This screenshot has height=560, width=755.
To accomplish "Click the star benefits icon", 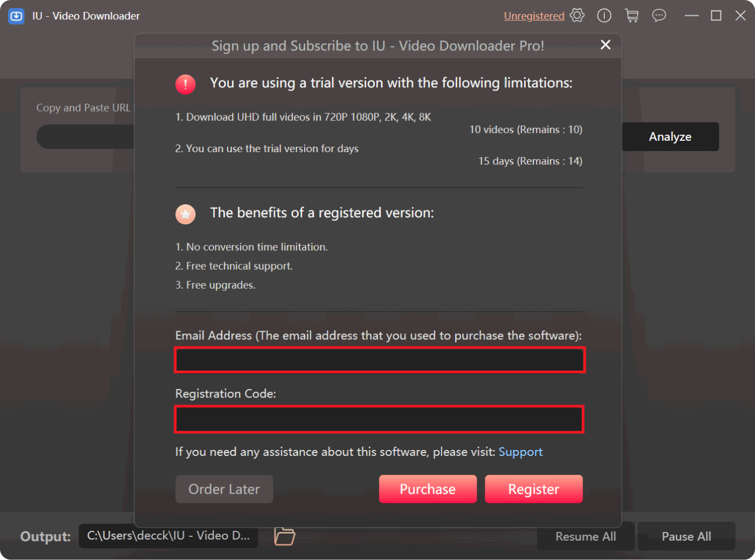I will pos(186,214).
